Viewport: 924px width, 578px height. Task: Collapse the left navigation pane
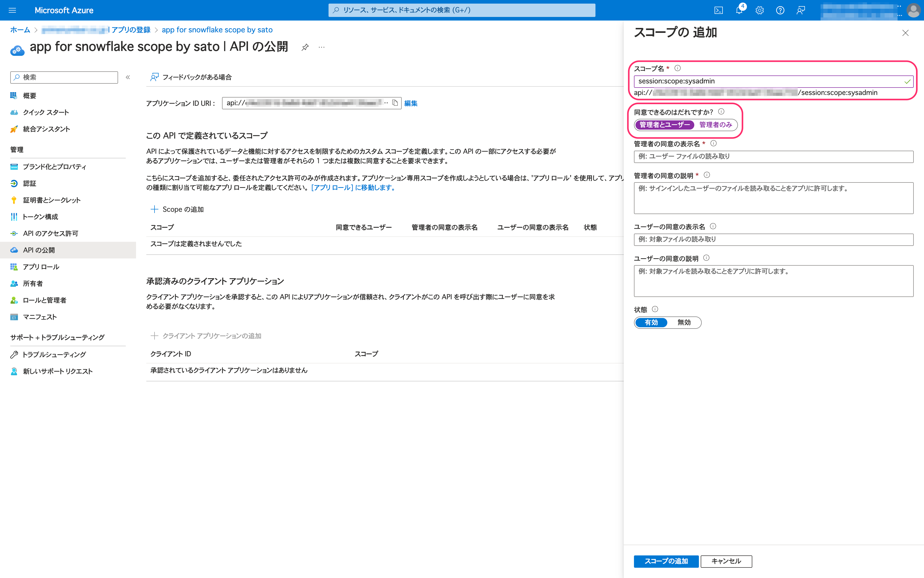tap(128, 77)
